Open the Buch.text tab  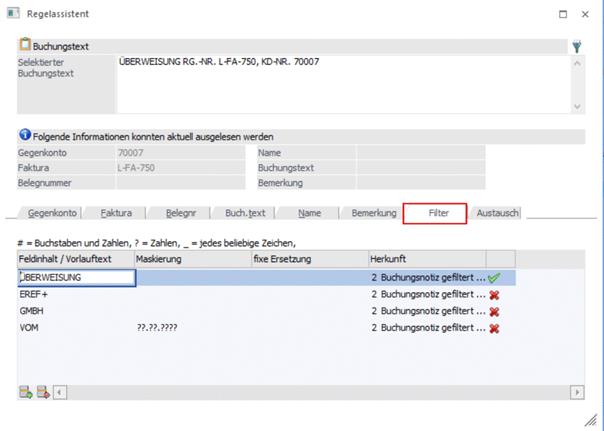244,213
